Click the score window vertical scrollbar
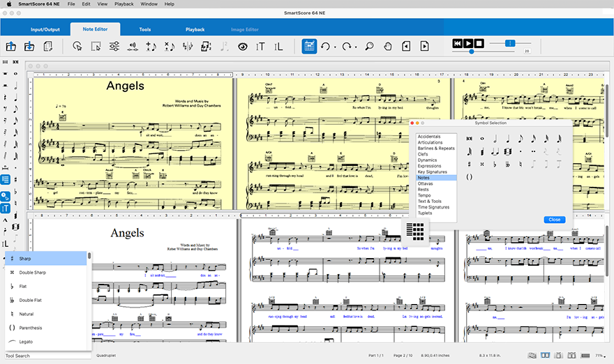614x364 pixels. [x=607, y=109]
